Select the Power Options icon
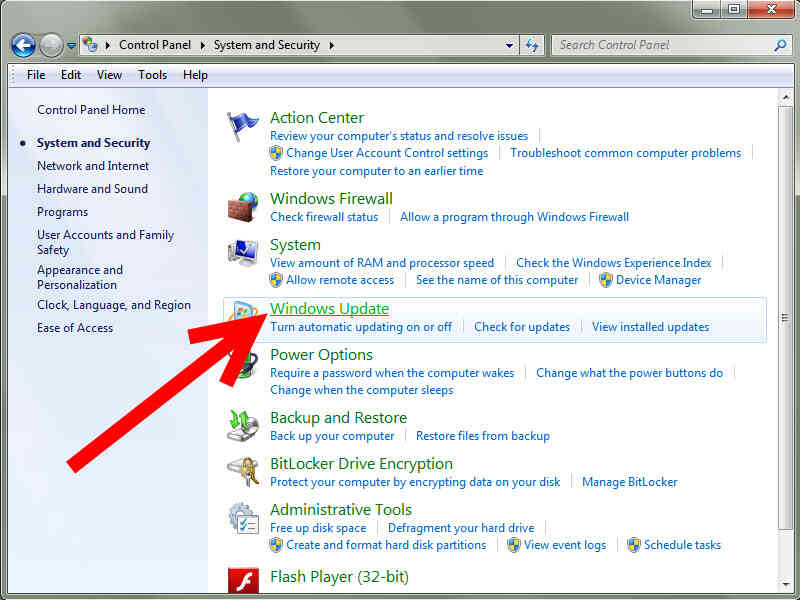 [x=243, y=363]
